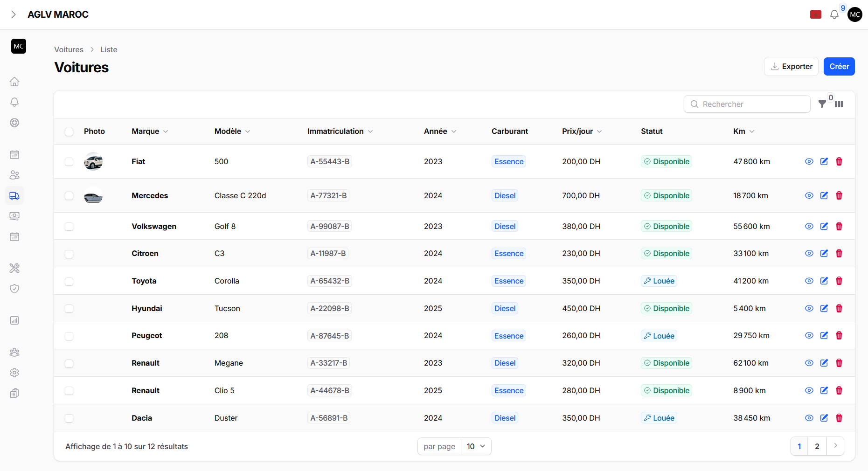Click the AGLV MAROC app title

point(58,14)
